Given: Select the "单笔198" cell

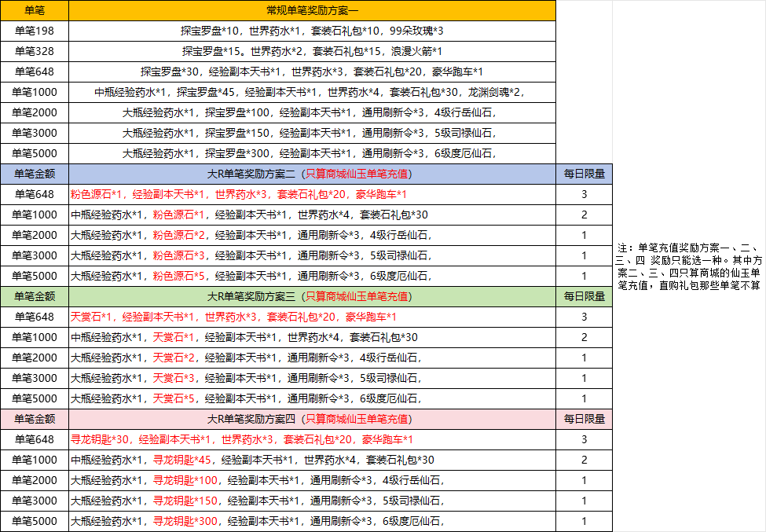Looking at the screenshot, I should click(35, 31).
